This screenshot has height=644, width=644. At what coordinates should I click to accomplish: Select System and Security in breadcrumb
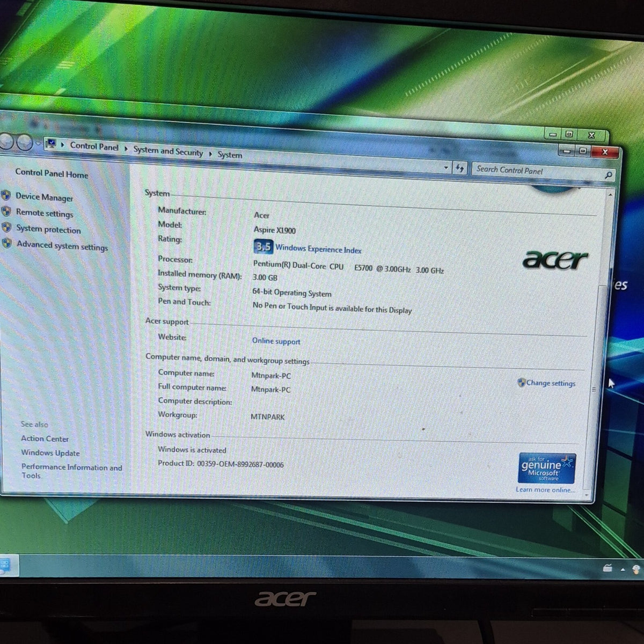pyautogui.click(x=168, y=151)
